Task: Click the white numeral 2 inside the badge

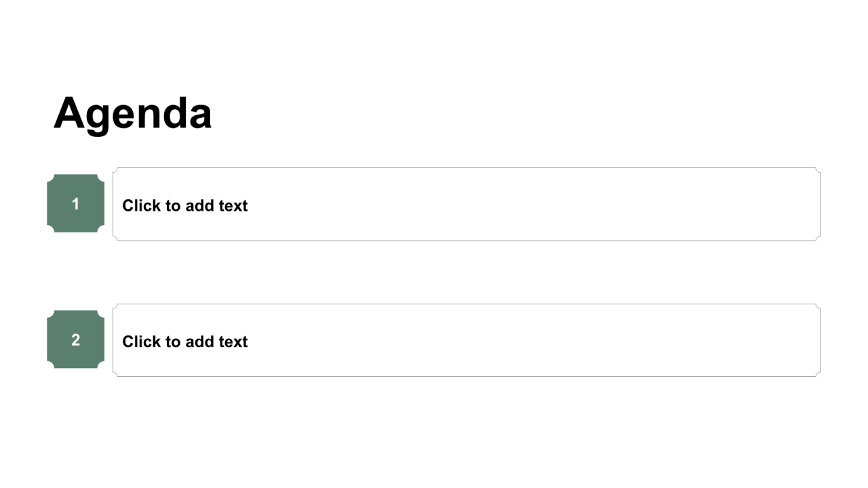Action: point(75,340)
